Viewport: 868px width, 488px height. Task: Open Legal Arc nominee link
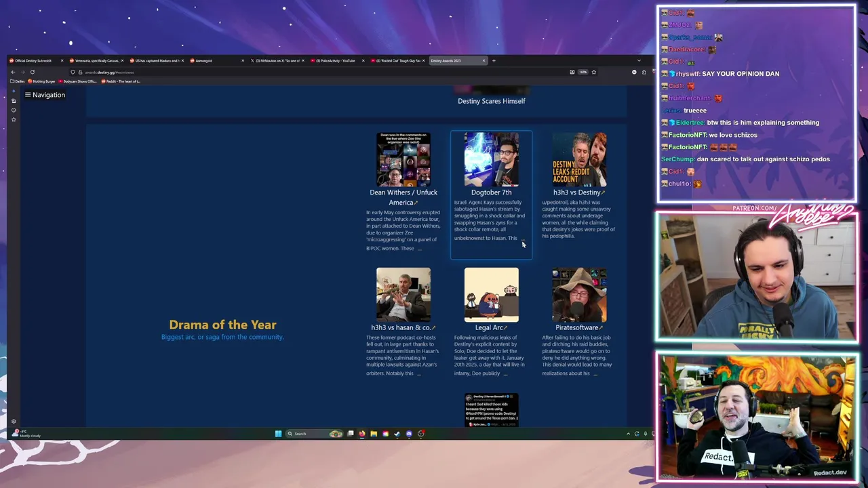492,327
